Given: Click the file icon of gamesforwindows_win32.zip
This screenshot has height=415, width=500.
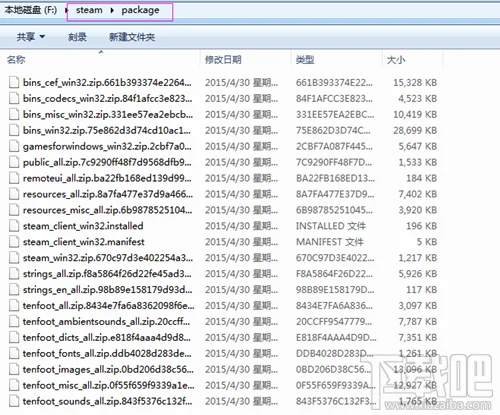Looking at the screenshot, I should (x=14, y=146).
